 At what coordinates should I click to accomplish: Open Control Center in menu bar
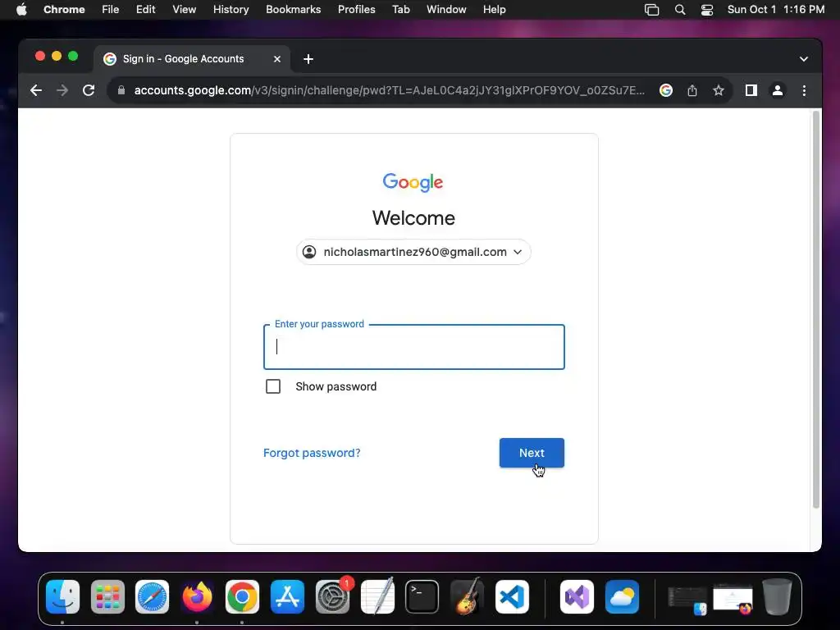coord(707,10)
